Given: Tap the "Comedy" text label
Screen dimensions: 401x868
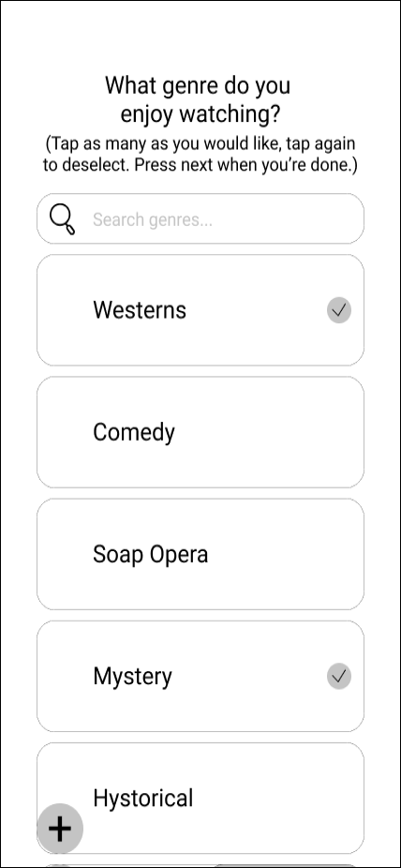Looking at the screenshot, I should point(134,432).
